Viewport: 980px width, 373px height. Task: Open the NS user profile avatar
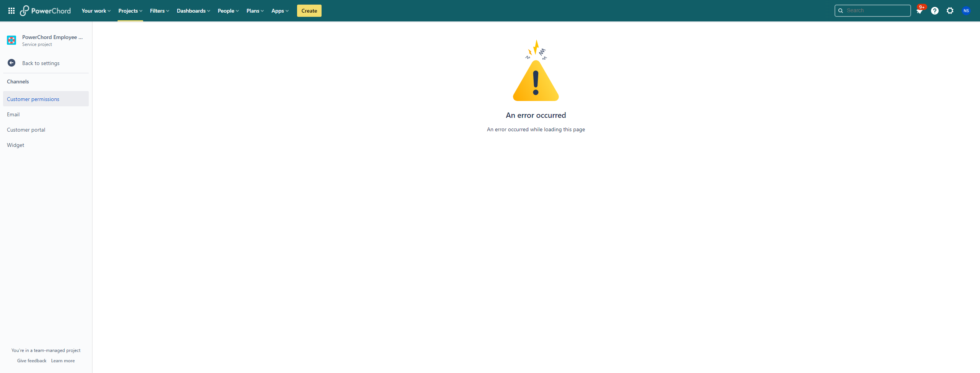pos(966,11)
